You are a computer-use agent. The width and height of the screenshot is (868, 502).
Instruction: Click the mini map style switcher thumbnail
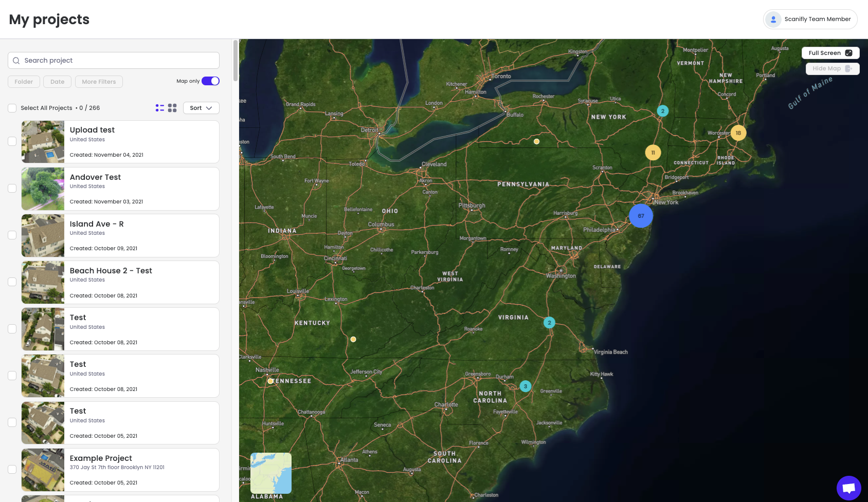tap(271, 473)
